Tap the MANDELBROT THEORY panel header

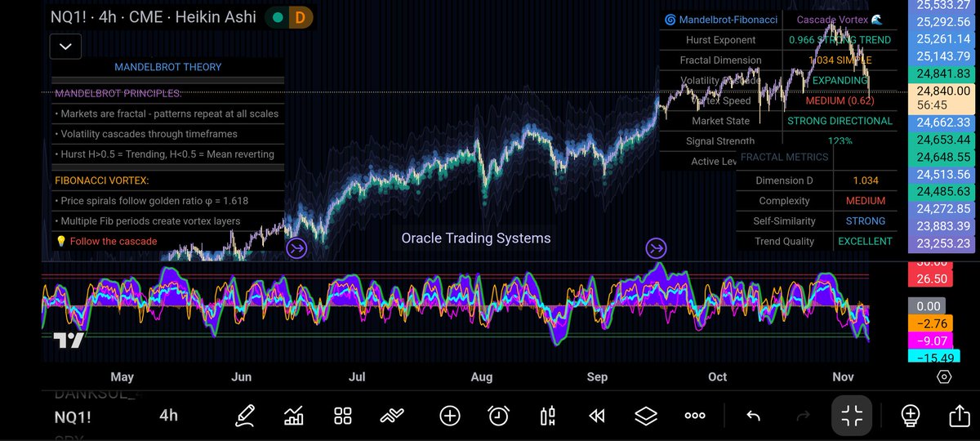point(167,67)
